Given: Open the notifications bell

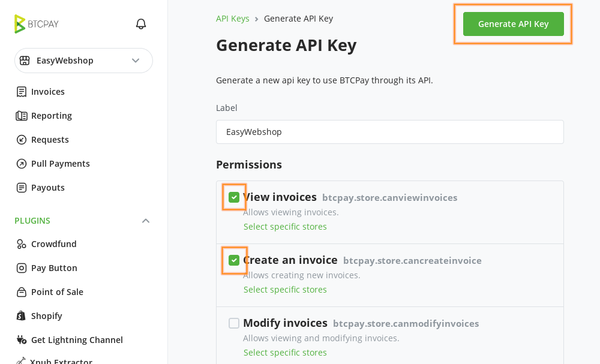Looking at the screenshot, I should (x=140, y=23).
